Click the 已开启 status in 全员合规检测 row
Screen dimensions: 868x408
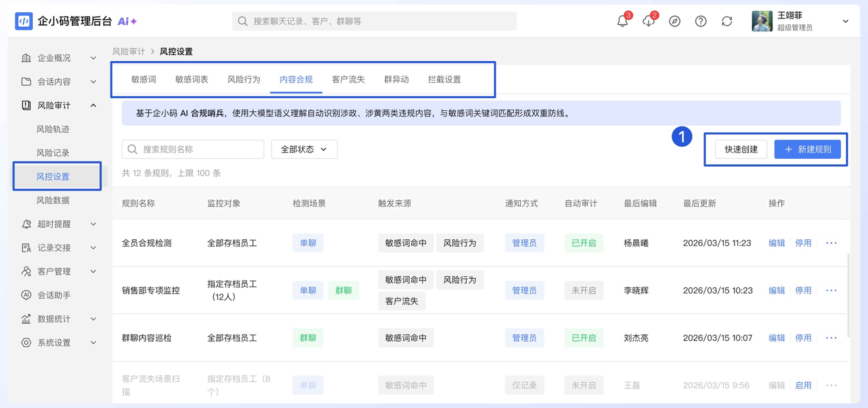[x=584, y=243]
